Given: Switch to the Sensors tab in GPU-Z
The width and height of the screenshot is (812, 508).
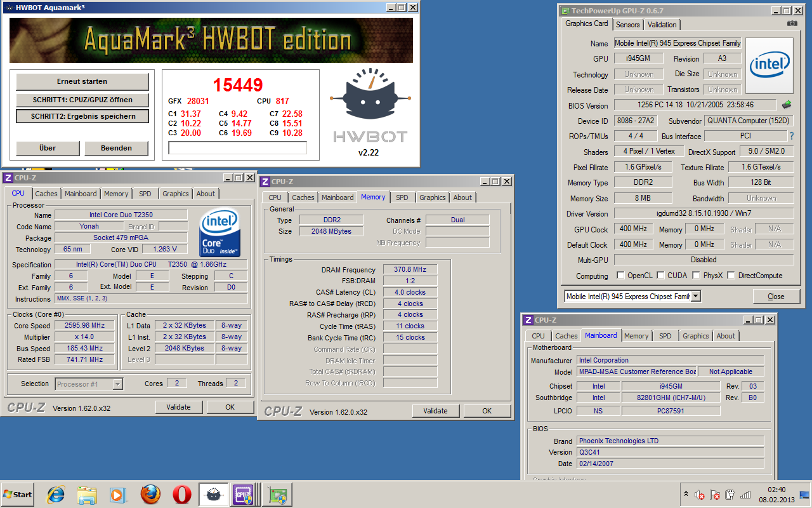Looking at the screenshot, I should coord(628,24).
